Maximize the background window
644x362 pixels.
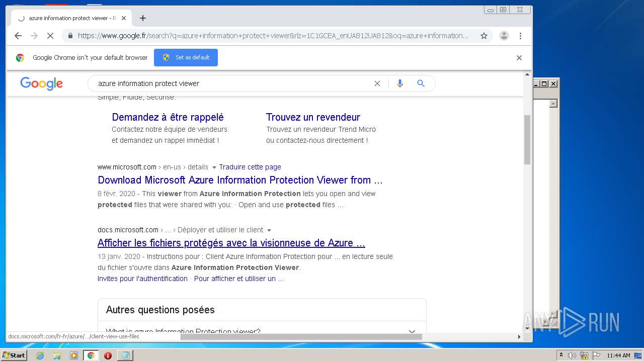pos(544,83)
